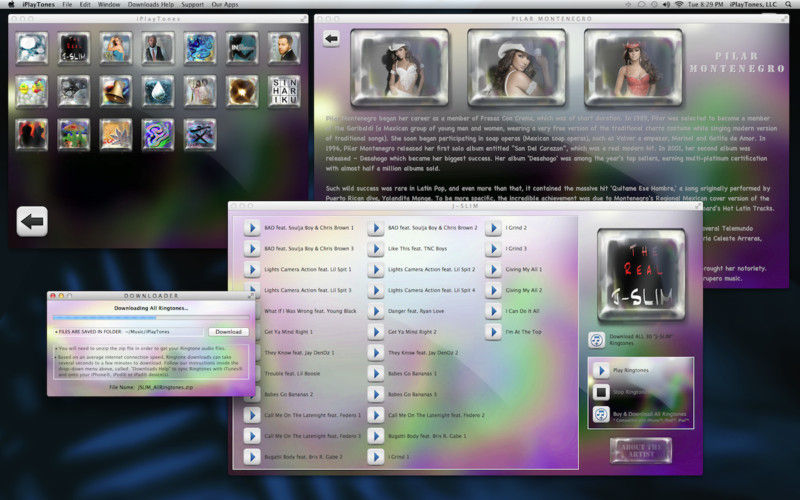Viewport: 800px width, 500px height.
Task: Open the yellow smiley faces tile
Action: [x=32, y=91]
